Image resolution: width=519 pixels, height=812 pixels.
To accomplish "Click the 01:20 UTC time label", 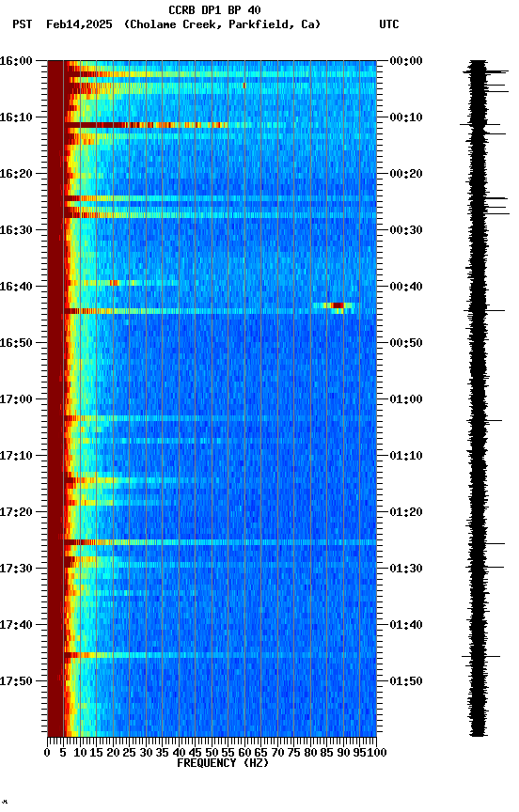I will coord(406,512).
